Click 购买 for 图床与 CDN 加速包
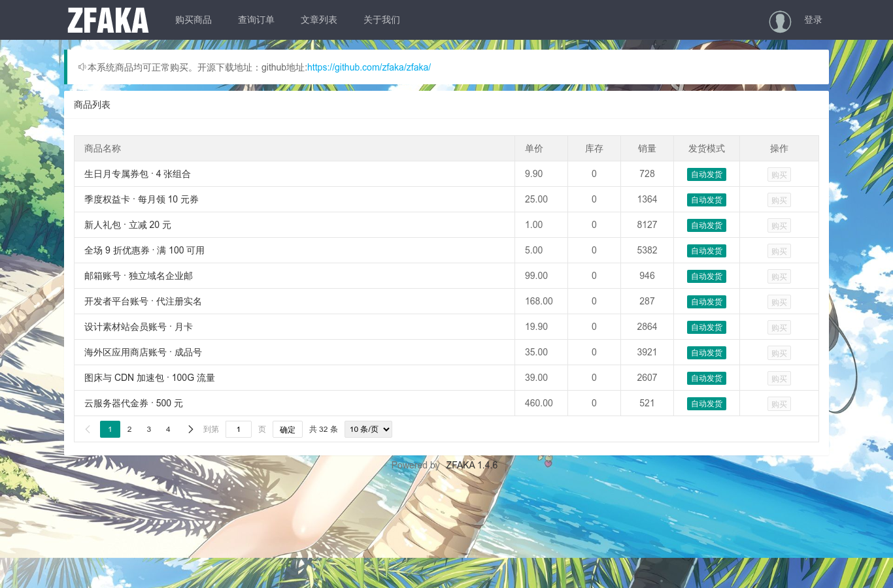Viewport: 893px width, 588px height. pyautogui.click(x=779, y=378)
